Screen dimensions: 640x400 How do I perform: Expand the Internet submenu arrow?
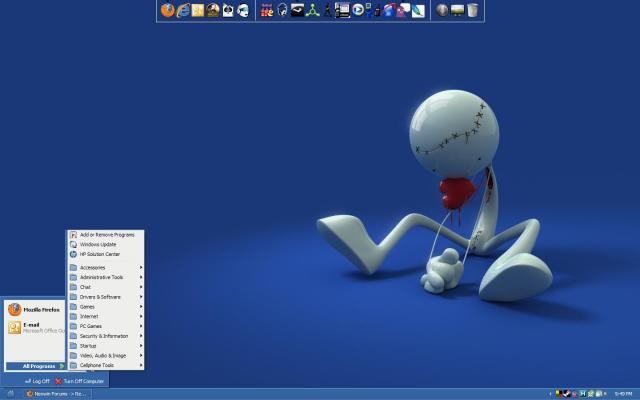(141, 316)
